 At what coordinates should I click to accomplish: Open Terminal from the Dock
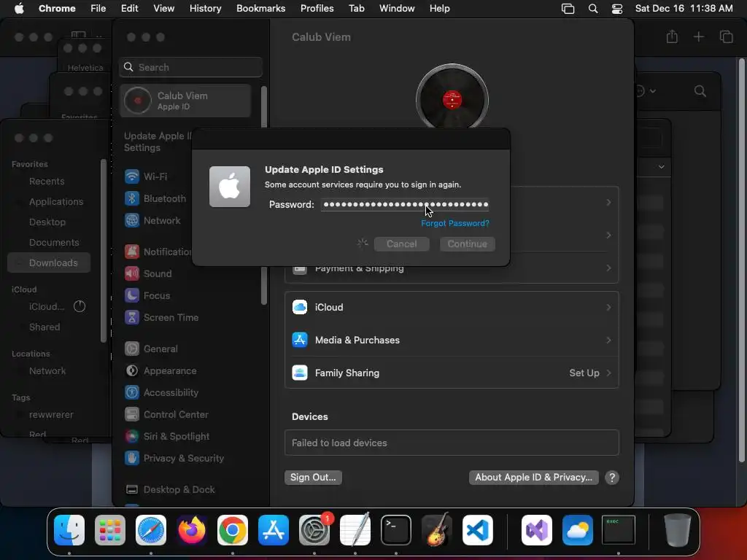396,530
